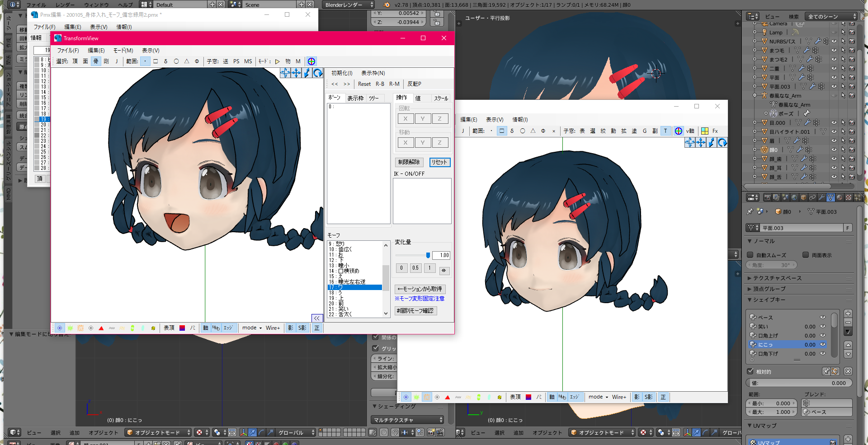Select the rigid body (剛) mode in TransformView

(x=106, y=61)
